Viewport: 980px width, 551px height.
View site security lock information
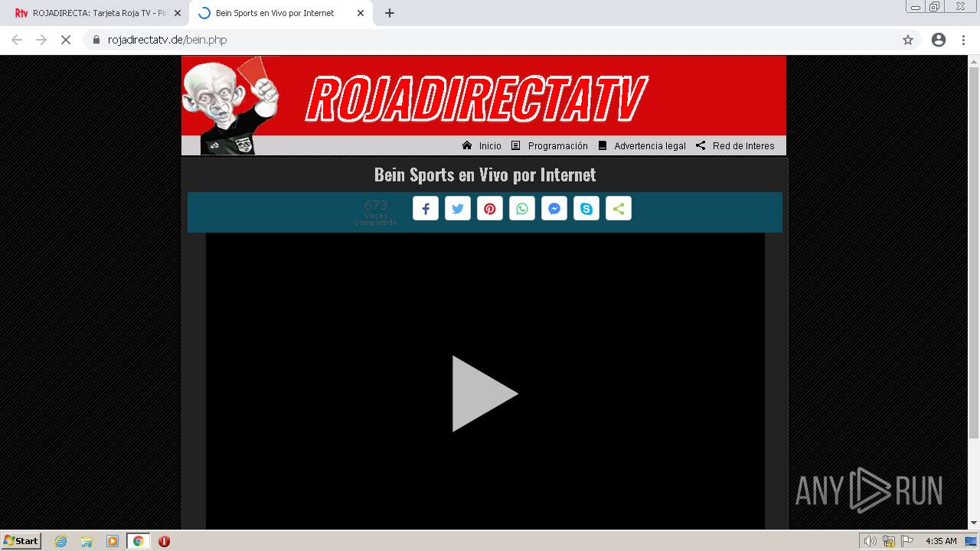(96, 40)
